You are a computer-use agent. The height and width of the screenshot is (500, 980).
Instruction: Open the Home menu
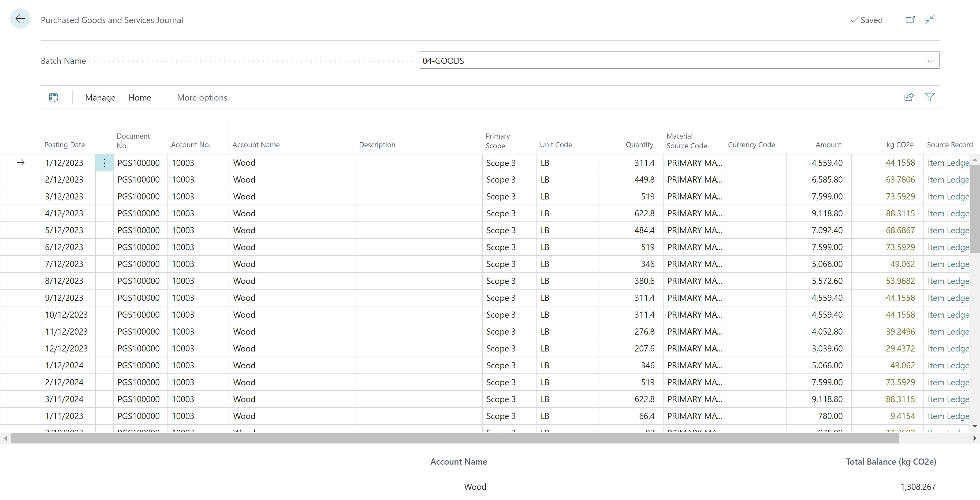pyautogui.click(x=140, y=97)
